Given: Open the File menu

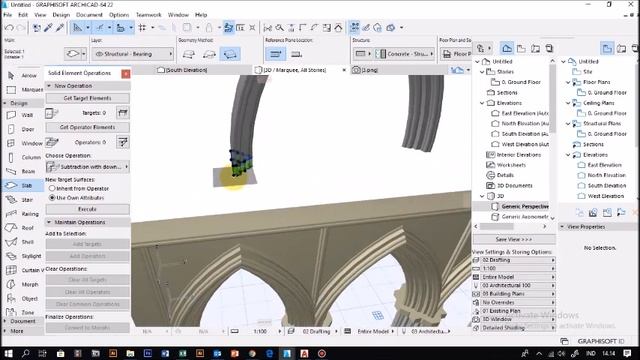Looking at the screenshot, I should [x=7, y=15].
